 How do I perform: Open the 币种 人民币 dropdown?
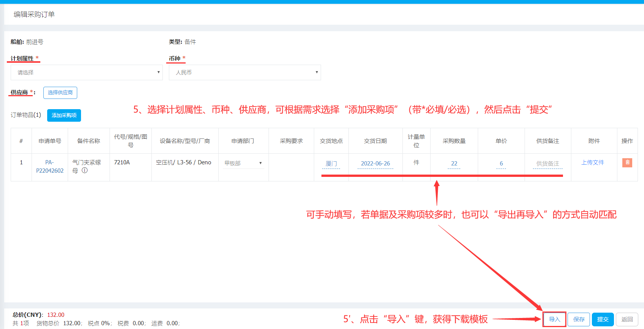tap(245, 72)
